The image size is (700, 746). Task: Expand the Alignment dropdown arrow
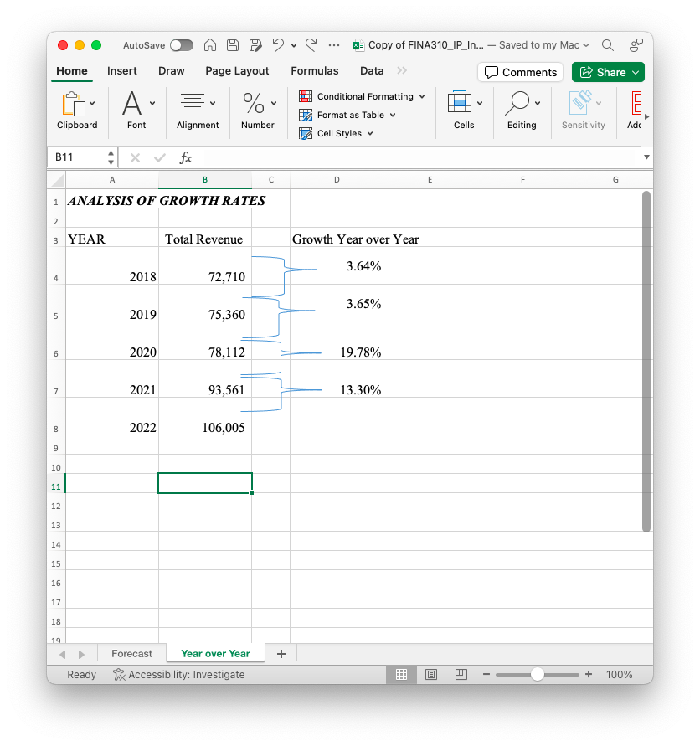pos(213,103)
